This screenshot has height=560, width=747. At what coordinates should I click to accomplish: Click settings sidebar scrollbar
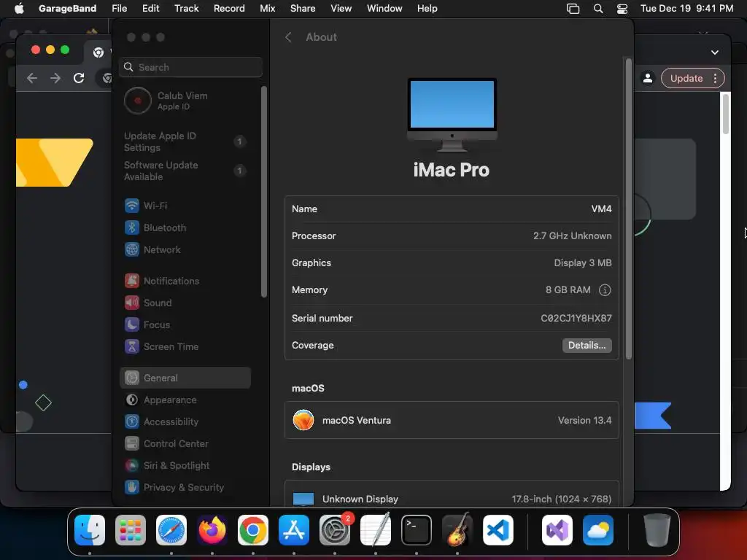tap(264, 192)
